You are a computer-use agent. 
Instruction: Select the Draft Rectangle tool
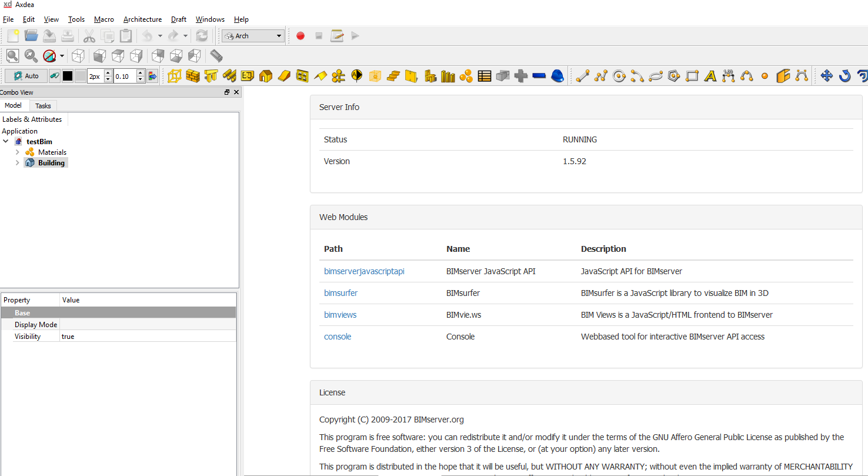click(692, 75)
